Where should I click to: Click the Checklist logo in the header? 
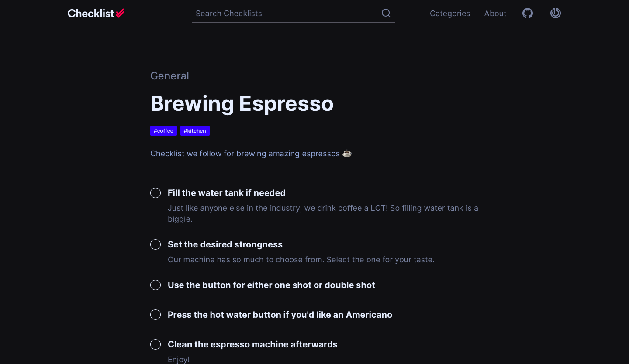(96, 14)
